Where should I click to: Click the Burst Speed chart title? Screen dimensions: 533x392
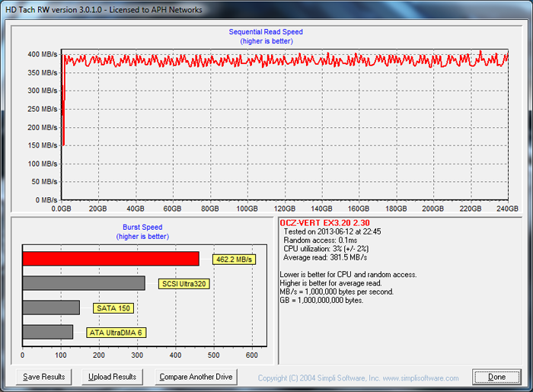(142, 227)
